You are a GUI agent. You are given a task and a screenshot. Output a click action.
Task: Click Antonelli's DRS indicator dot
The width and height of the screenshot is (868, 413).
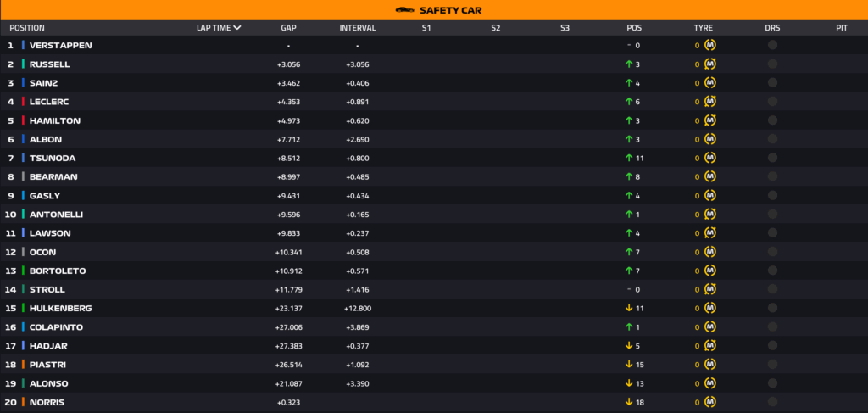pyautogui.click(x=772, y=215)
